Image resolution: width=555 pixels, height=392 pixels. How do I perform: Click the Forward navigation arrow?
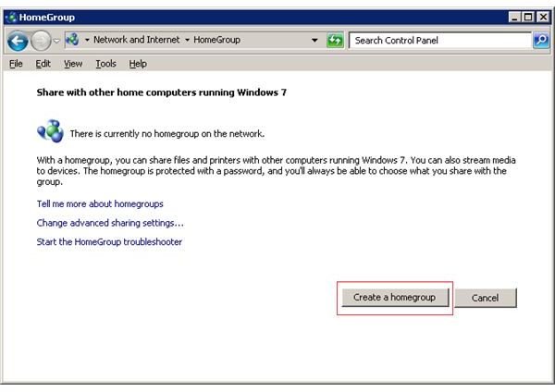pos(41,41)
